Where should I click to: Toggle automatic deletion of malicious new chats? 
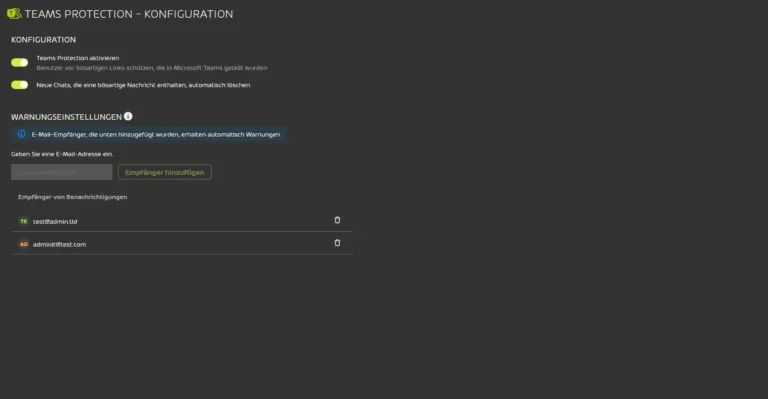point(20,85)
